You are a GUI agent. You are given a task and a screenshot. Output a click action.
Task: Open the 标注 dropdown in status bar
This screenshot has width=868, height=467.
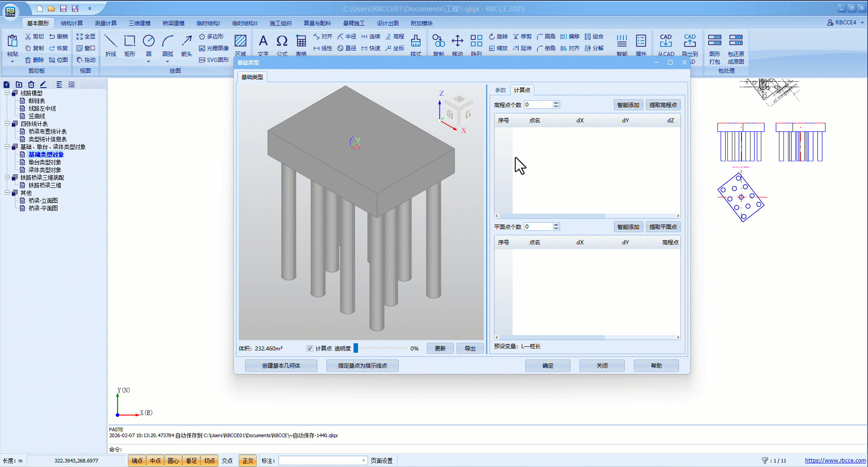[363, 461]
